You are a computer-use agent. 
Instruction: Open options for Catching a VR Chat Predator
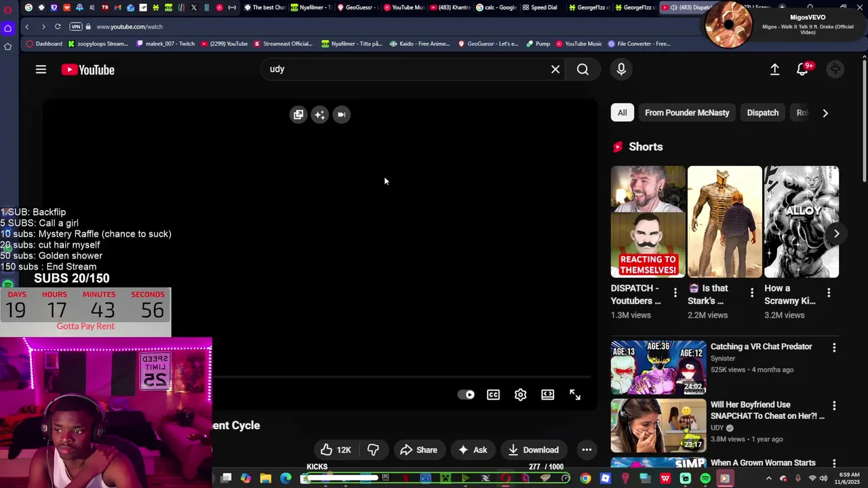(x=834, y=347)
